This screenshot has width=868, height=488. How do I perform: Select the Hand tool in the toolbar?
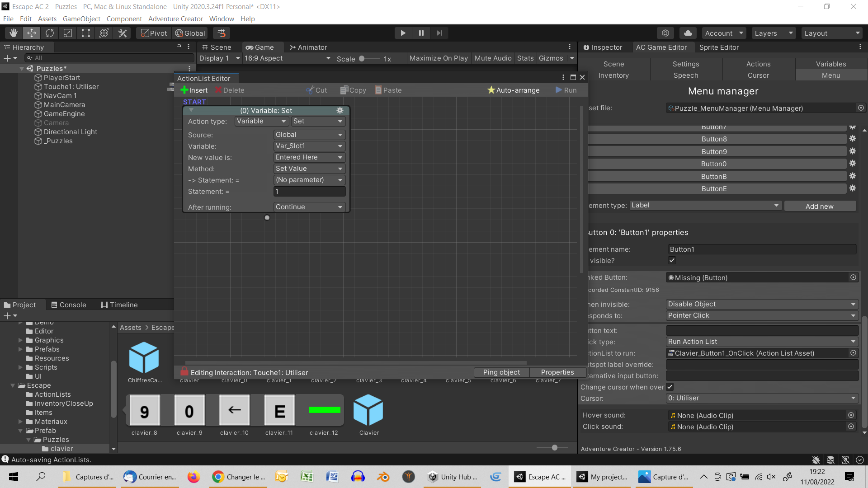[x=14, y=33]
